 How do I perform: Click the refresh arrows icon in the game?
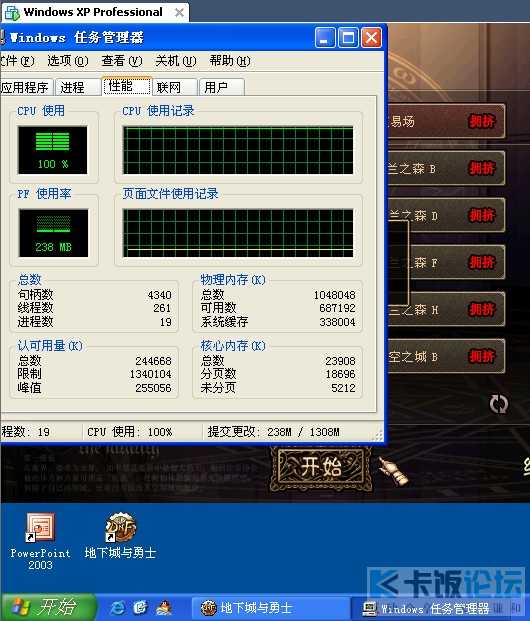[x=498, y=404]
